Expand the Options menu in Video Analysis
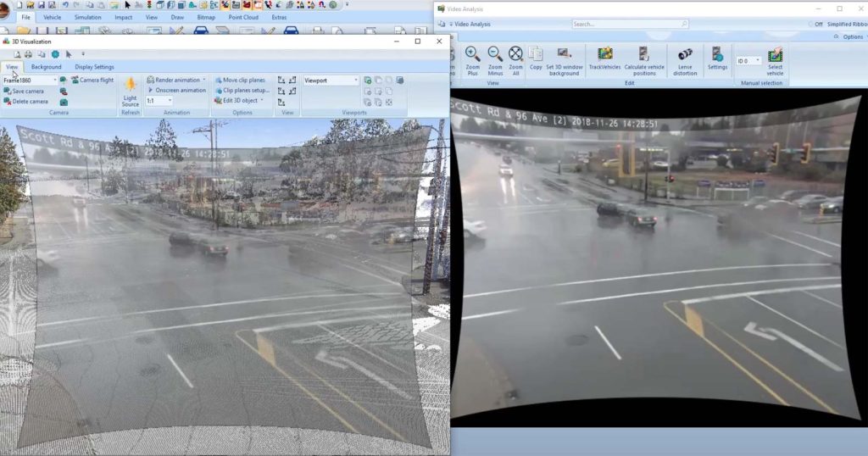868x456 pixels. click(852, 36)
